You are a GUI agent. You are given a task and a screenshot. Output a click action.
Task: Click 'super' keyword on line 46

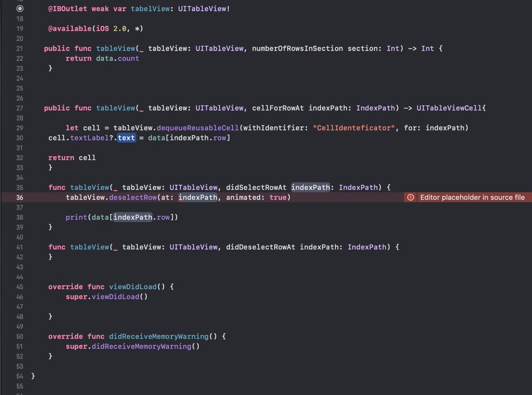76,297
